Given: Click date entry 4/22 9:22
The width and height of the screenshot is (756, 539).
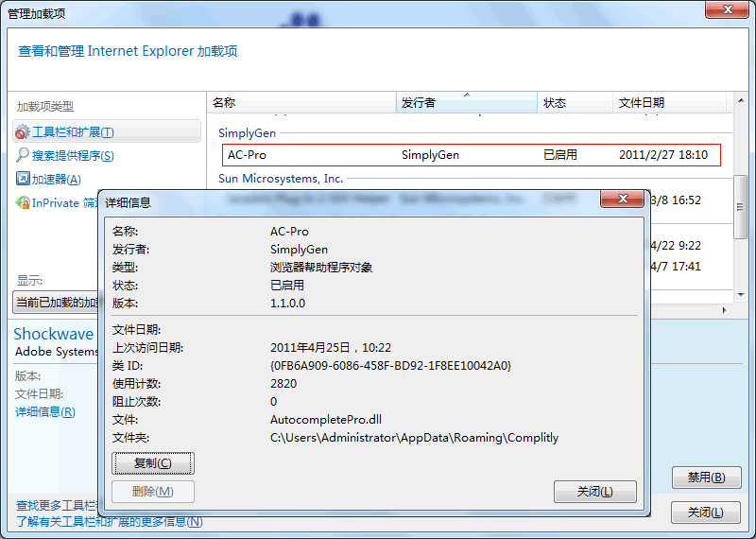Looking at the screenshot, I should pos(676,246).
